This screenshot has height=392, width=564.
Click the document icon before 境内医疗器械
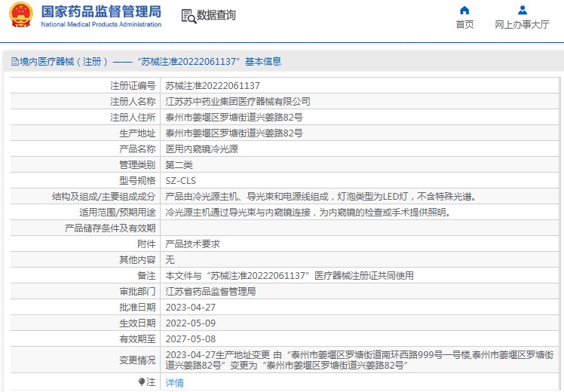[x=15, y=62]
